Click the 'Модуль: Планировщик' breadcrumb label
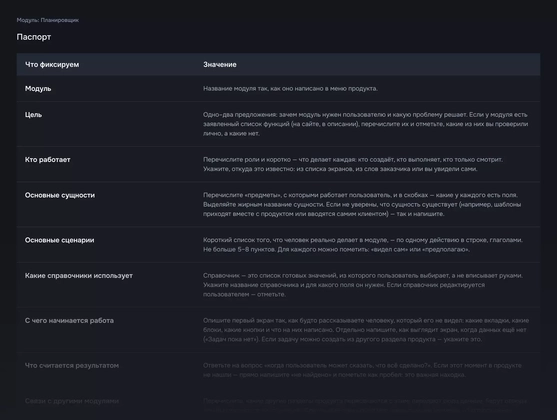The height and width of the screenshot is (420, 557). pos(48,20)
